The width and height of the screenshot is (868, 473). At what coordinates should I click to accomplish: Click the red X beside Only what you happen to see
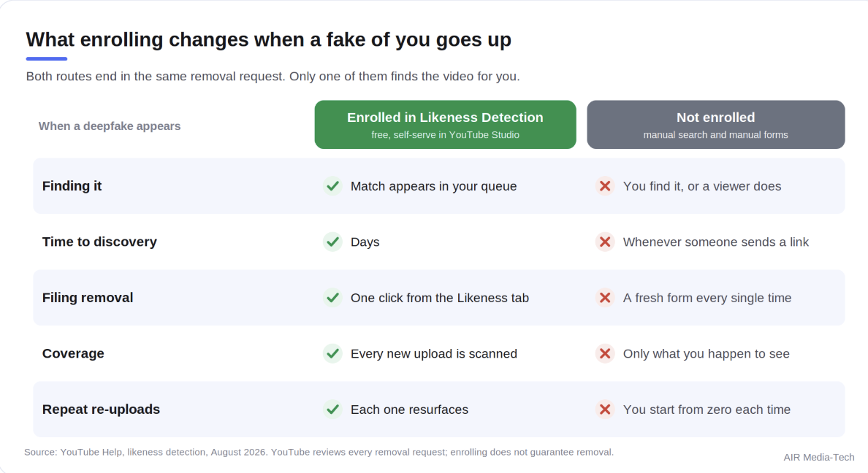[605, 353]
